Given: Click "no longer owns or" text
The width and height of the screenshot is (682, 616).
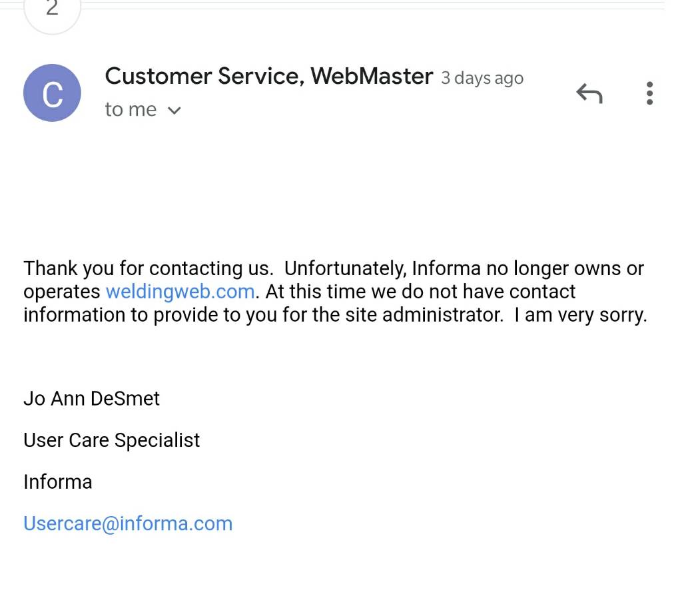Looking at the screenshot, I should tap(565, 268).
